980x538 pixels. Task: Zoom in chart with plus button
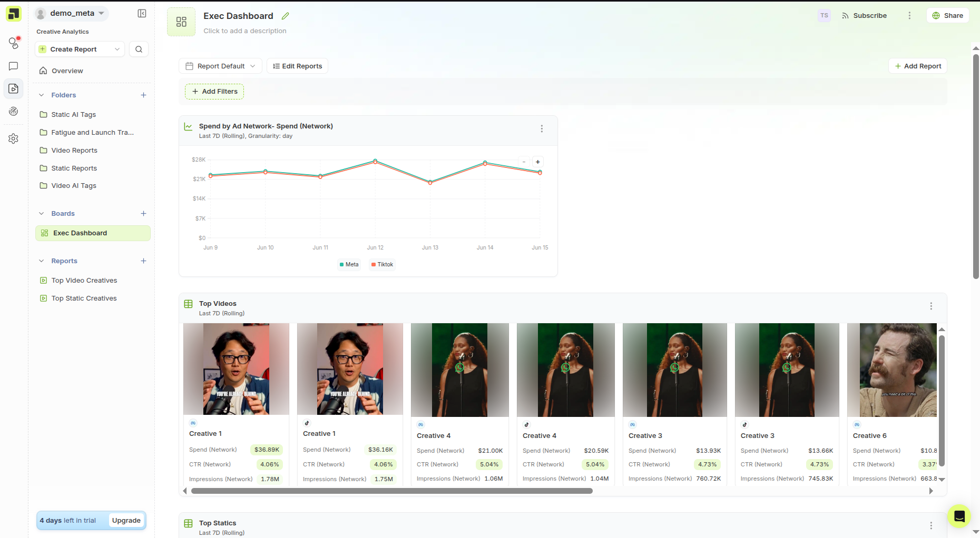point(537,162)
